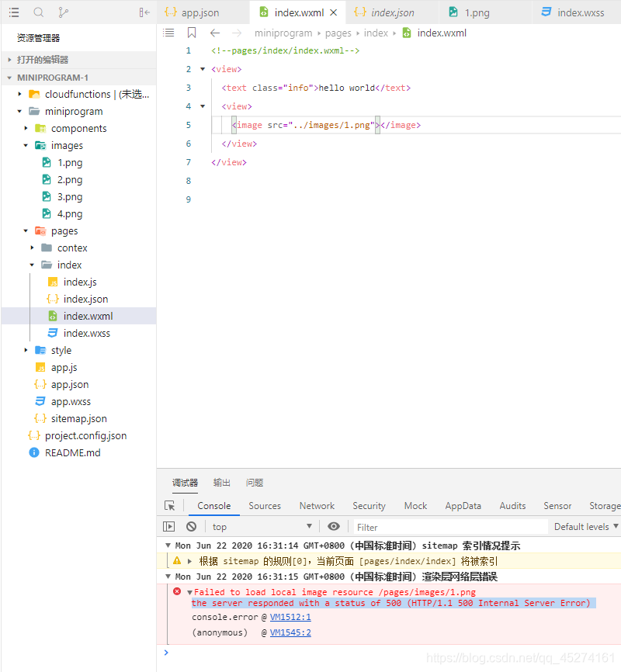621x672 pixels.
Task: Fold the inner view at line 4
Action: (x=203, y=106)
